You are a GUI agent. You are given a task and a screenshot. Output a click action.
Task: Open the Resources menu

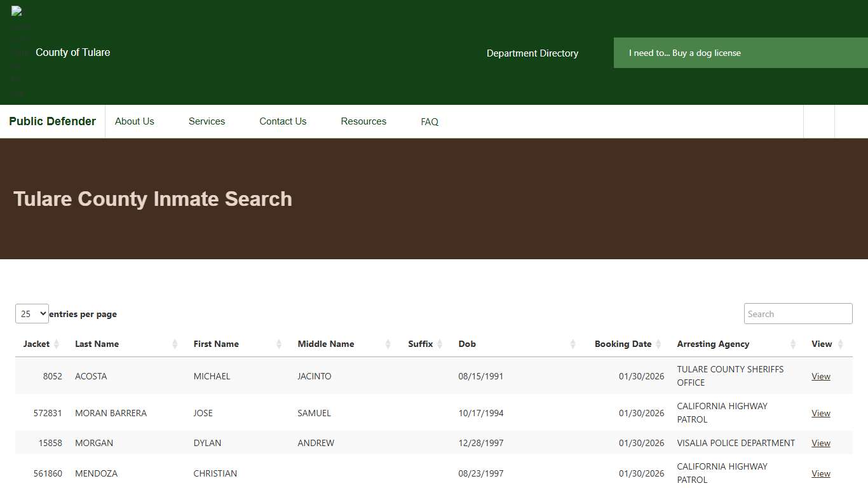click(363, 121)
